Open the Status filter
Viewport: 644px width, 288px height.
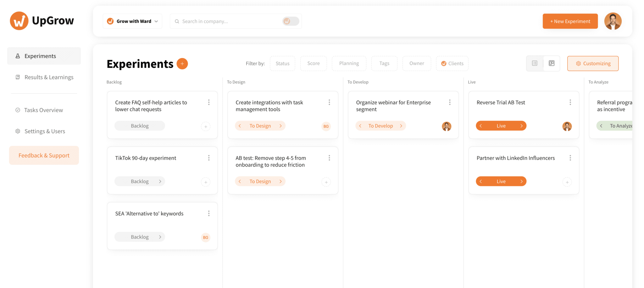coord(282,63)
